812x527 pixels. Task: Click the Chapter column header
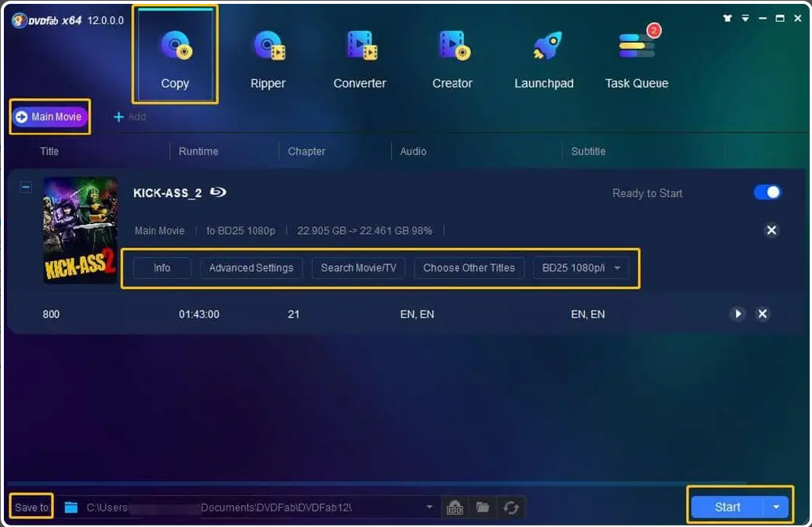(x=306, y=151)
